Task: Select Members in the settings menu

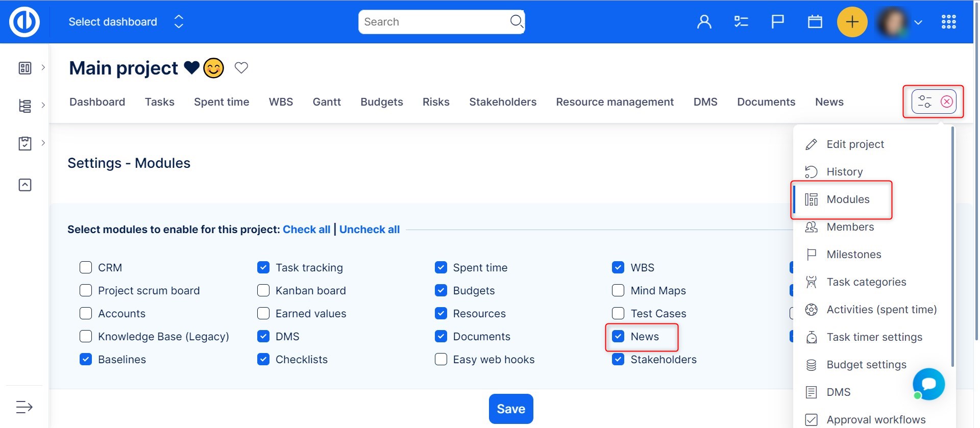Action: (850, 227)
